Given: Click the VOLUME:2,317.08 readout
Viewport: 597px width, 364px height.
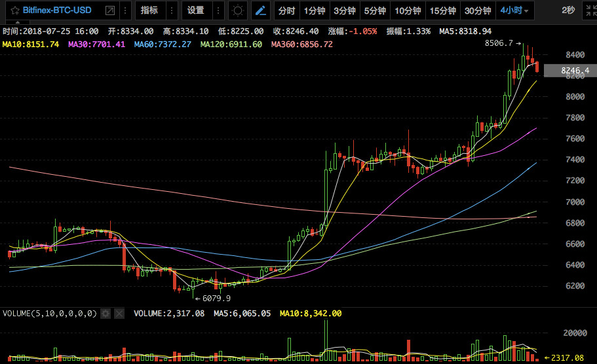Looking at the screenshot, I should tap(169, 314).
